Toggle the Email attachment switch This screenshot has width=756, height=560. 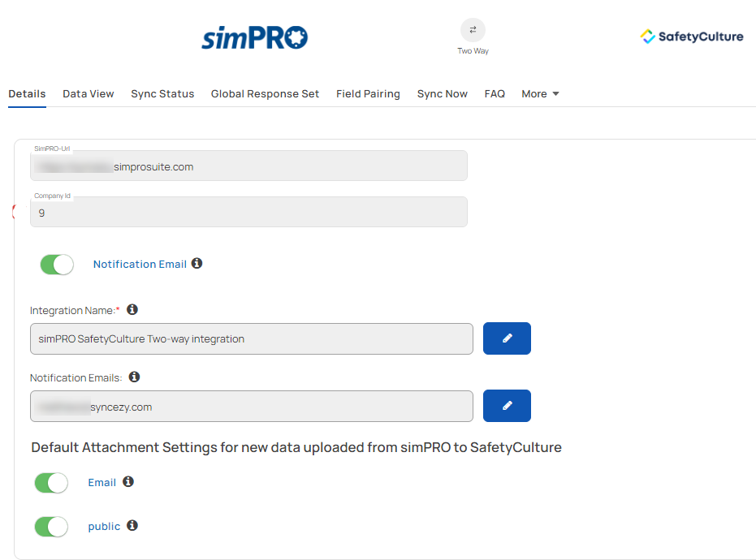coord(51,483)
